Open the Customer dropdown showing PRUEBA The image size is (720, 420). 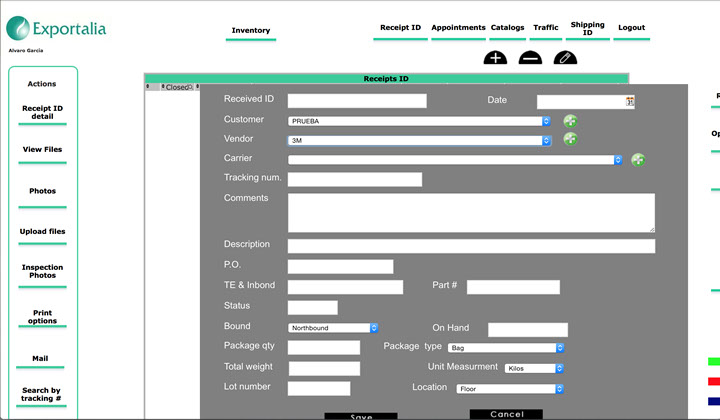coord(420,121)
